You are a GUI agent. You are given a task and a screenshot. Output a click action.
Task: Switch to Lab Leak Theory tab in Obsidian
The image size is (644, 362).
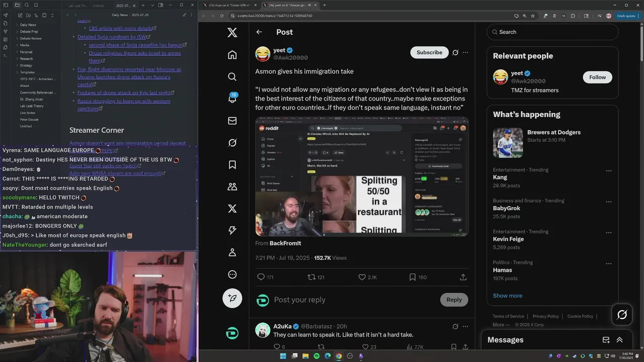(78, 6)
